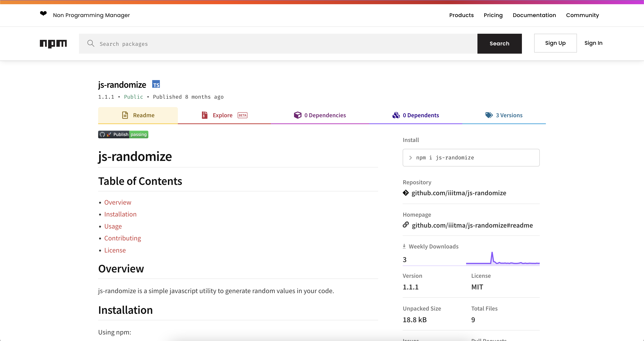Click the Dependencies box icon
The width and height of the screenshot is (644, 341).
[x=297, y=115]
